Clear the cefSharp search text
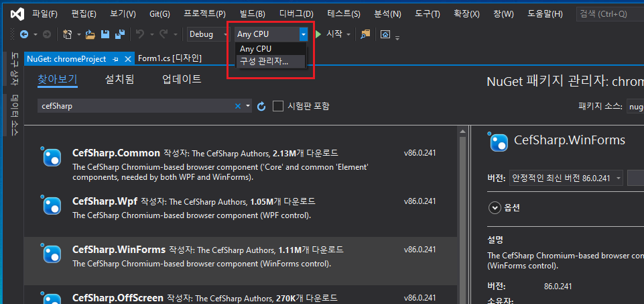 coord(237,106)
